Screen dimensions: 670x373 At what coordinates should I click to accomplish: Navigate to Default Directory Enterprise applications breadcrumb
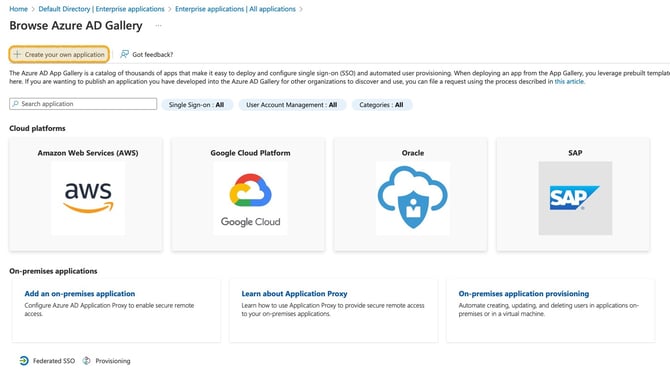101,9
